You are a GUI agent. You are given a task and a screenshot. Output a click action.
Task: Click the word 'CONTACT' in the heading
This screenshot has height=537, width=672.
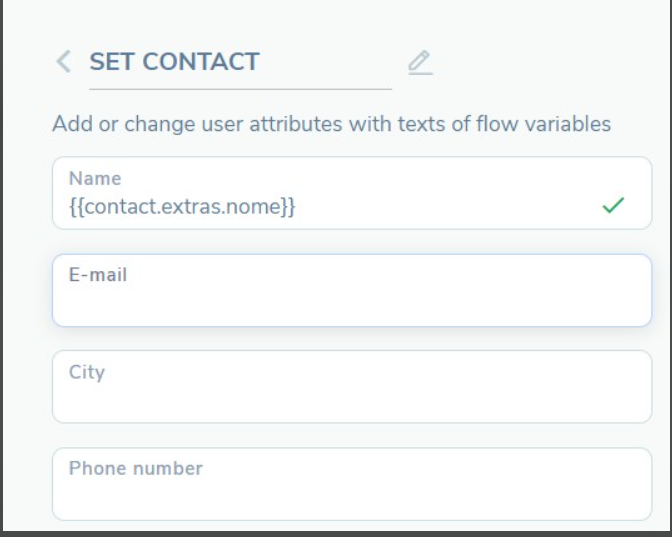click(x=201, y=62)
